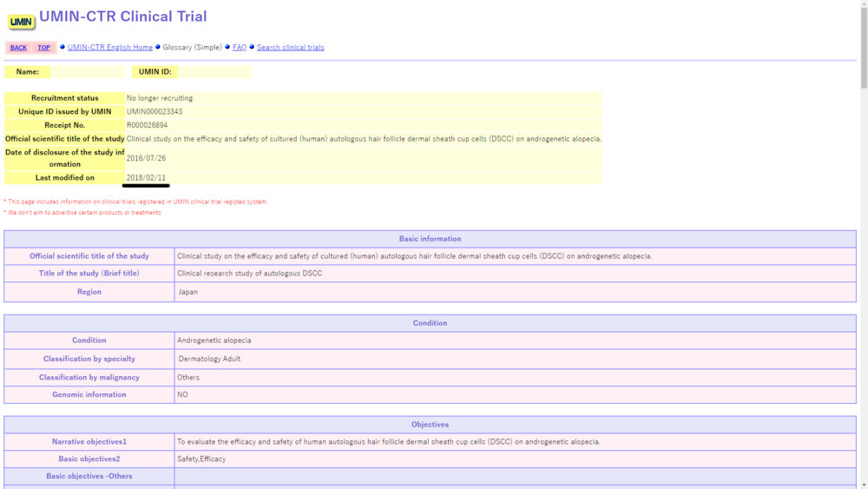
Task: Click blue bullet before UMIN-CTR English Home
Action: coord(62,47)
